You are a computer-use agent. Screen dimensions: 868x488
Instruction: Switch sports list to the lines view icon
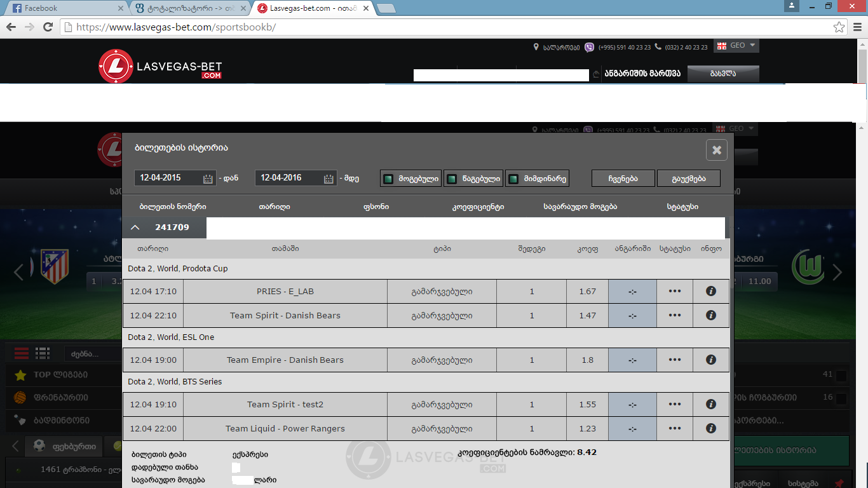pos(22,353)
